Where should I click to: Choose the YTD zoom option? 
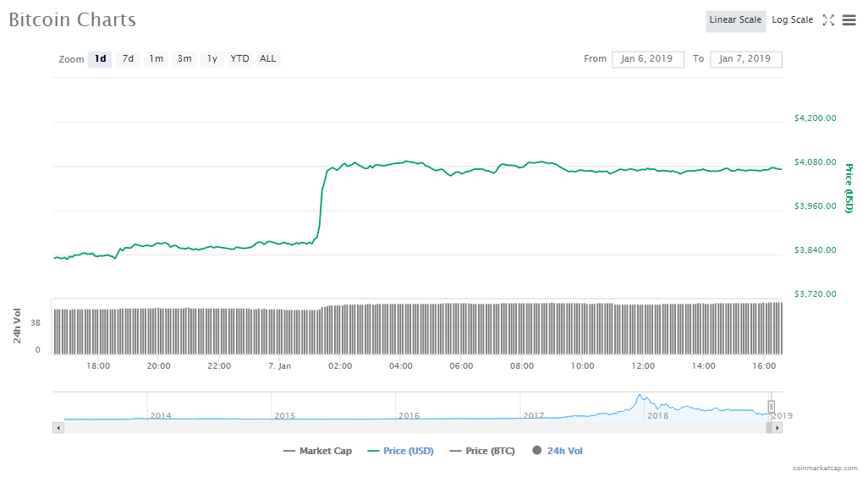(240, 59)
